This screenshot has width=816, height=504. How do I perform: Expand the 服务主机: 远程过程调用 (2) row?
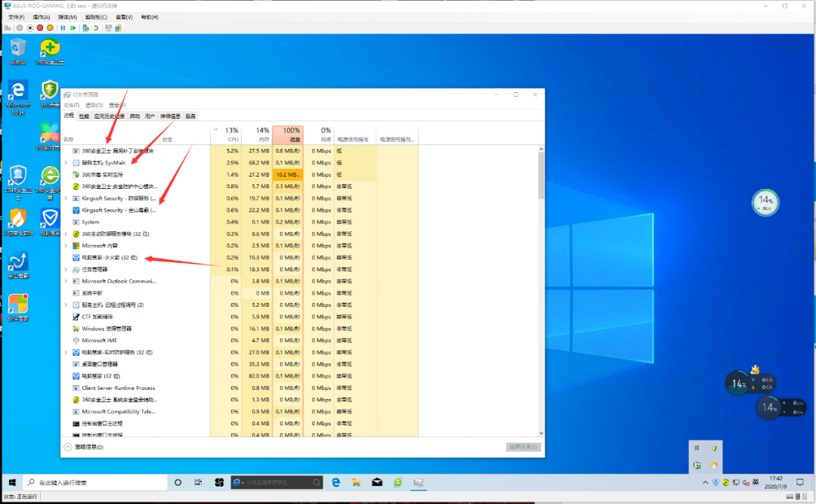point(66,305)
